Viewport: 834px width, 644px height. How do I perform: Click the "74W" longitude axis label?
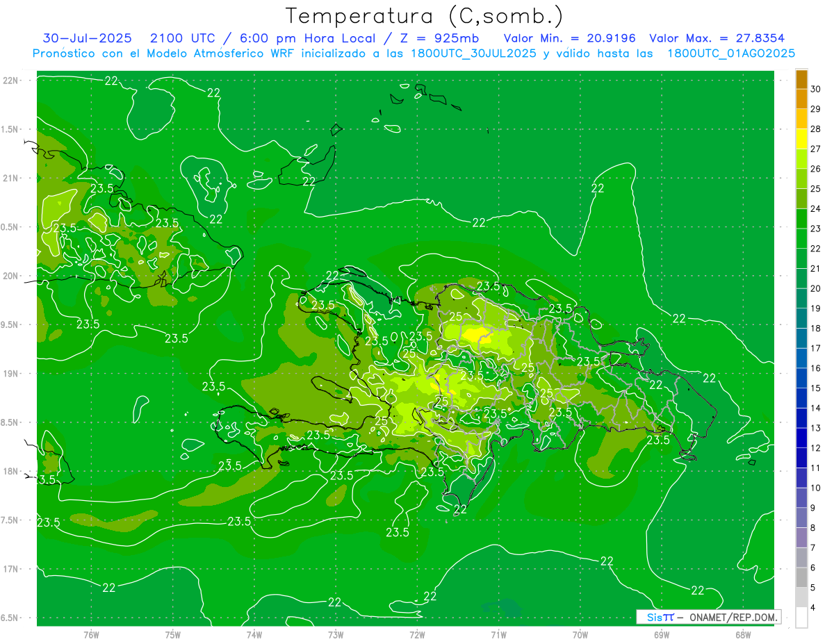(x=254, y=635)
